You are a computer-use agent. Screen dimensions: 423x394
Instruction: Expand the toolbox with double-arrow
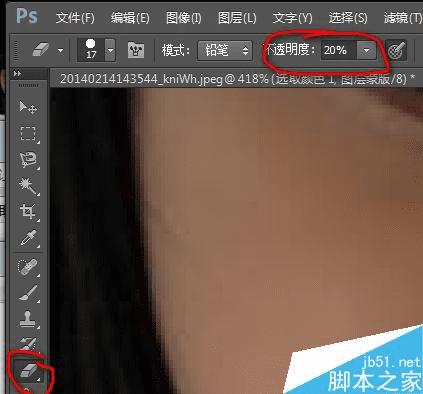[17, 73]
